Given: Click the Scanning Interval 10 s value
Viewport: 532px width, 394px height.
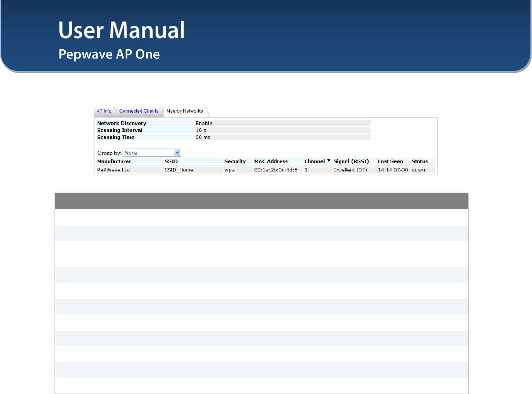Looking at the screenshot, I should tap(283, 130).
